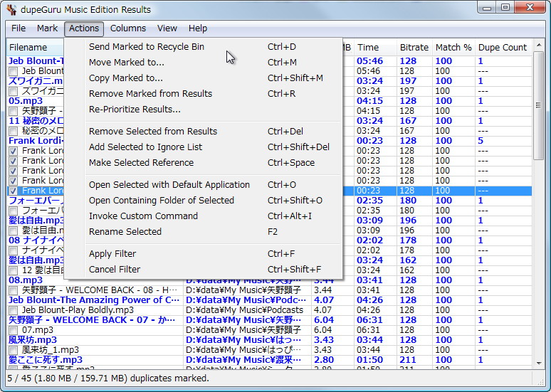The width and height of the screenshot is (551, 392).
Task: Select Apply Filter
Action: point(203,253)
